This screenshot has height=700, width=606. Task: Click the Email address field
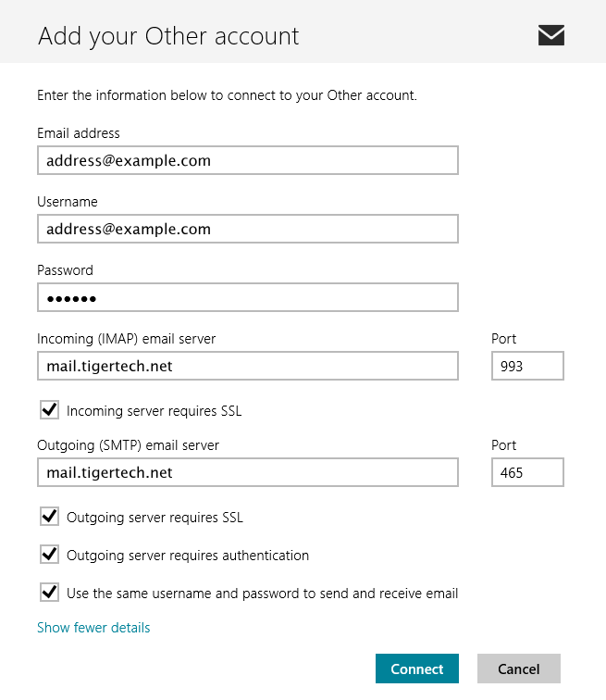click(247, 160)
